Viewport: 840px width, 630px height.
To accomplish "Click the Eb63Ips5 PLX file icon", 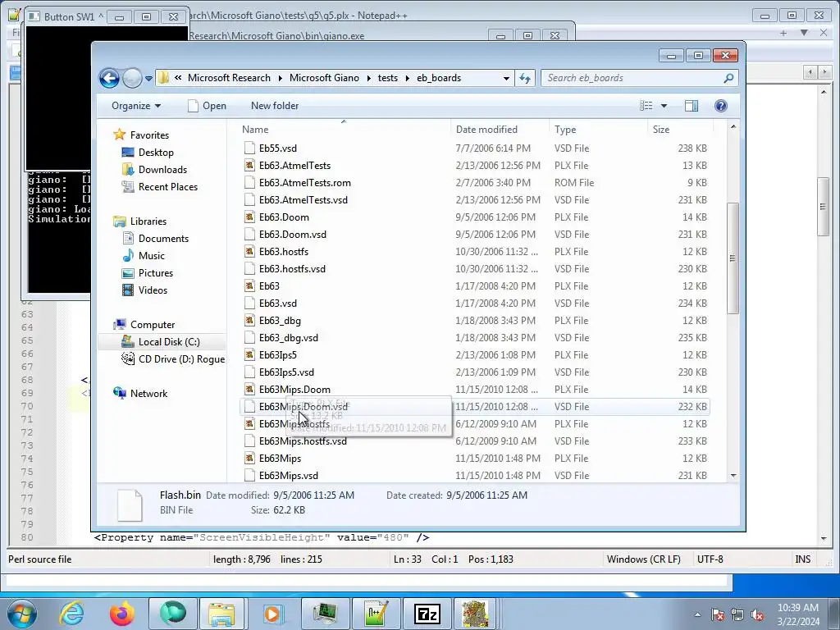I will (x=249, y=354).
